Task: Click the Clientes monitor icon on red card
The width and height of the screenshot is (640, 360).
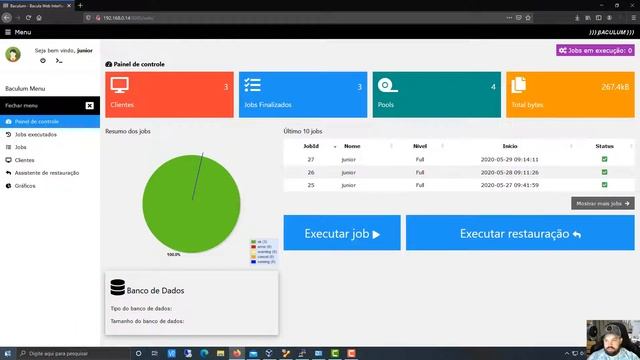Action: tap(120, 85)
